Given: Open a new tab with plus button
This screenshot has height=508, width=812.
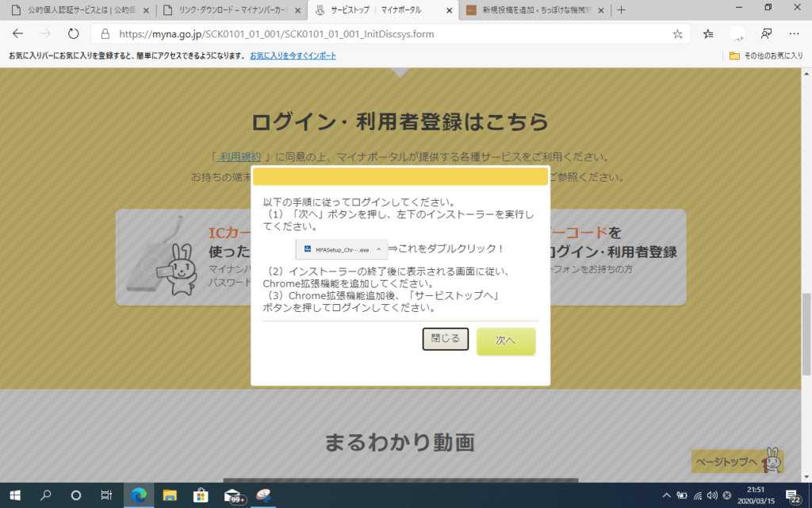Looking at the screenshot, I should (622, 10).
